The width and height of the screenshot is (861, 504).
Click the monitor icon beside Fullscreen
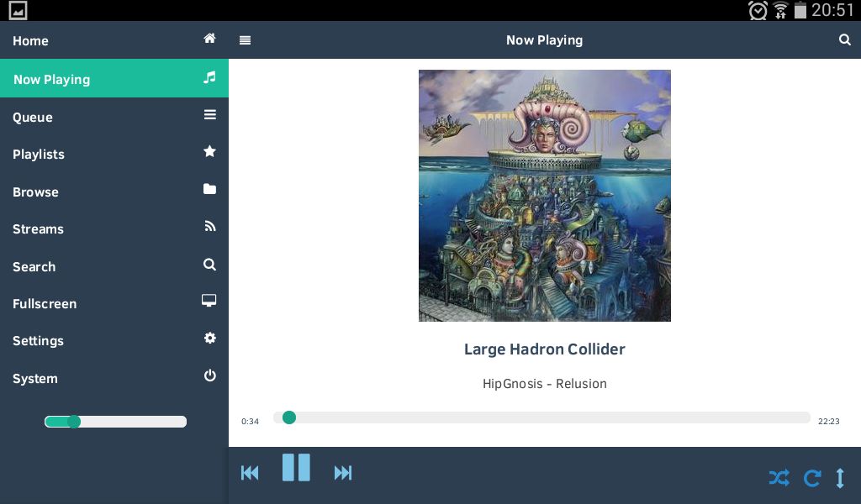[x=209, y=301]
